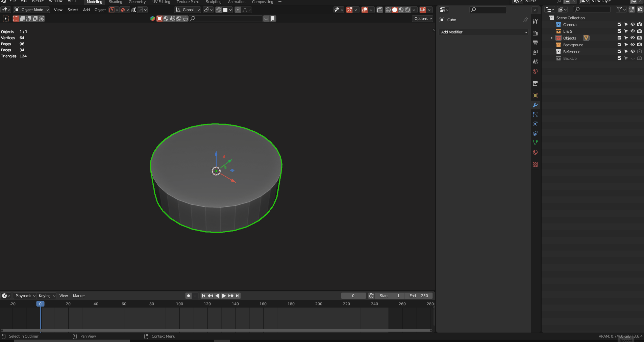This screenshot has height=342, width=644.
Task: Switch to the UV Editing workspace tab
Action: (161, 2)
